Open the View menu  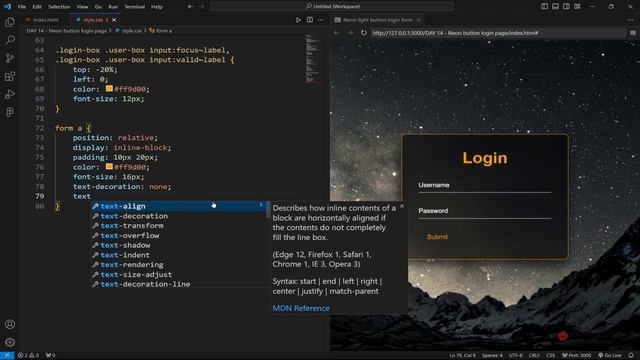coord(82,7)
